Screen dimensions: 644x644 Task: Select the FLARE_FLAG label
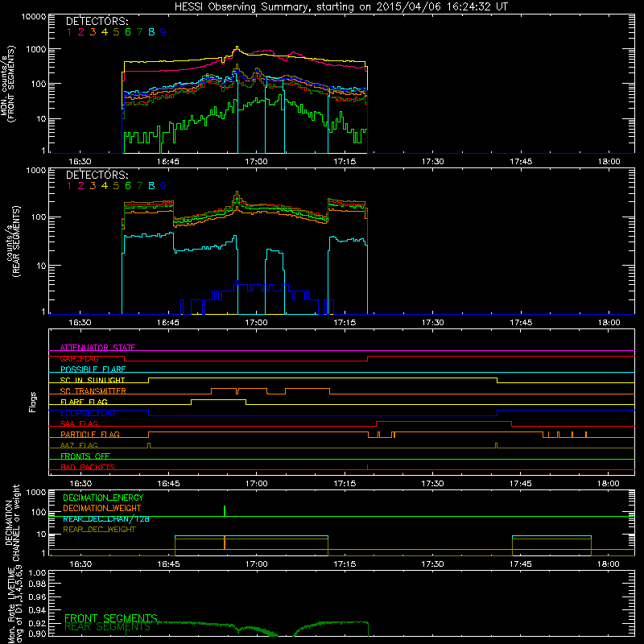point(84,402)
